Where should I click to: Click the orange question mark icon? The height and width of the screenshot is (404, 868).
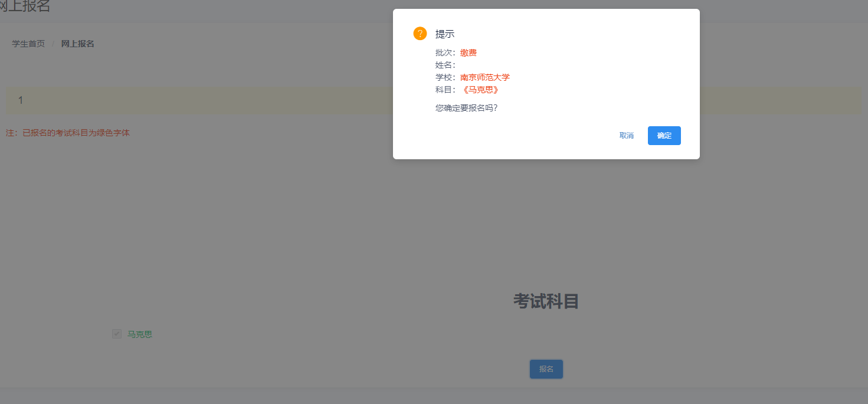tap(420, 34)
